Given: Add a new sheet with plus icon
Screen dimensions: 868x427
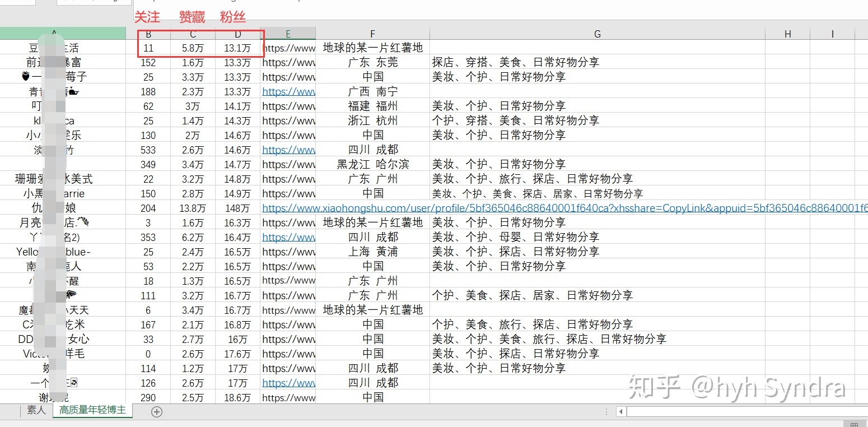Looking at the screenshot, I should pyautogui.click(x=157, y=412).
